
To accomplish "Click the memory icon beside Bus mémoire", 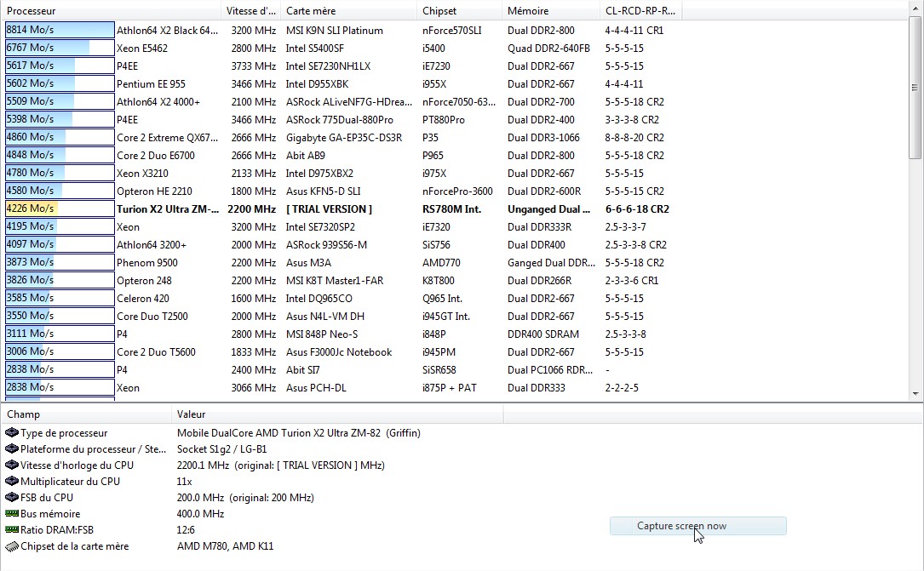I will point(12,513).
